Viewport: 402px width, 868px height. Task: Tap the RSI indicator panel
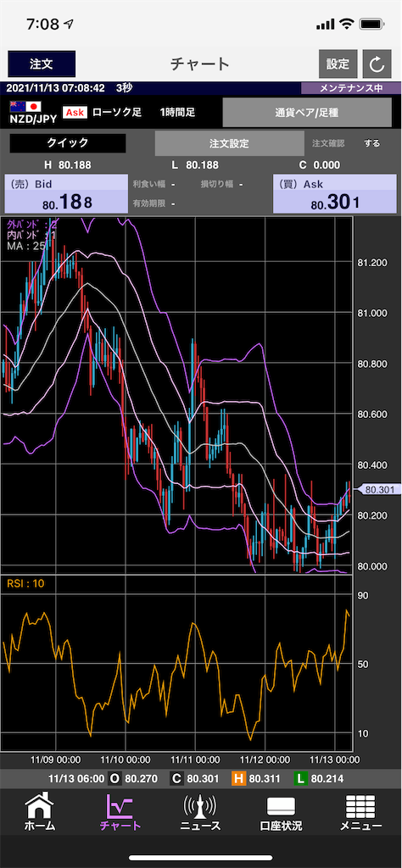point(176,663)
